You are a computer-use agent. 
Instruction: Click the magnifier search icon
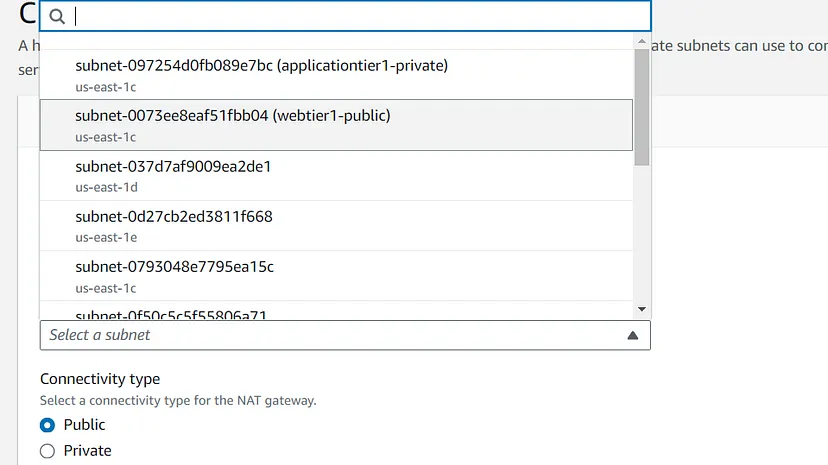pyautogui.click(x=57, y=16)
